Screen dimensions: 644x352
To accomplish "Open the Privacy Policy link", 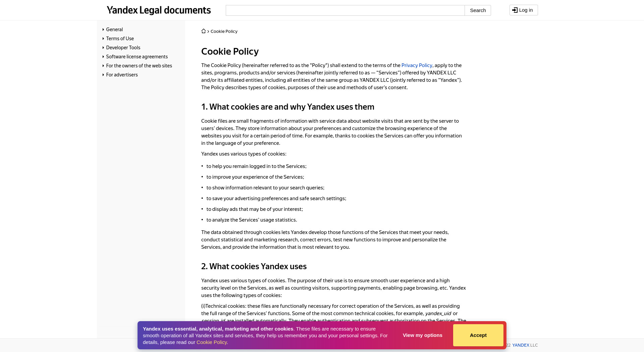I will click(x=417, y=65).
